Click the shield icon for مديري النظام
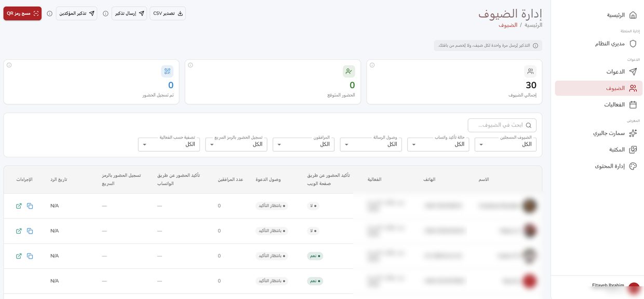644x299 pixels. 633,44
